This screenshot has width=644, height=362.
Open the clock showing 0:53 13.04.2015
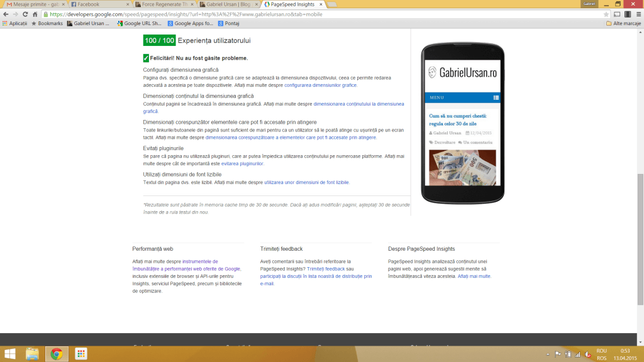tap(625, 354)
